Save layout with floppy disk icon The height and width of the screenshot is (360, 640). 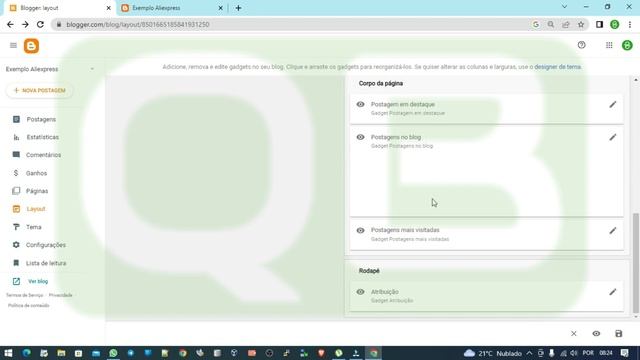619,333
